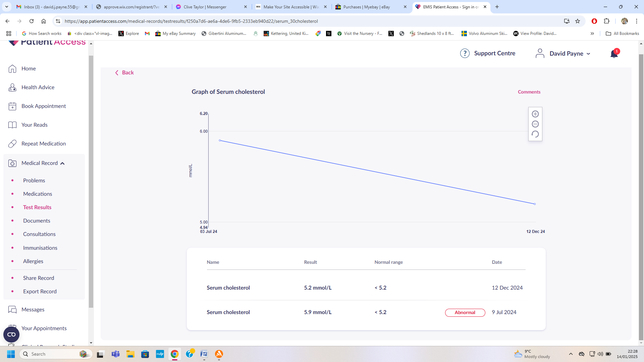Show hidden bookmarks via double chevron

(x=592, y=34)
